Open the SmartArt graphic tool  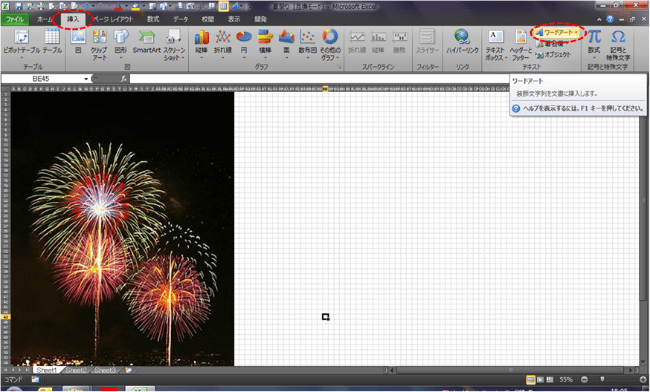pos(146,42)
